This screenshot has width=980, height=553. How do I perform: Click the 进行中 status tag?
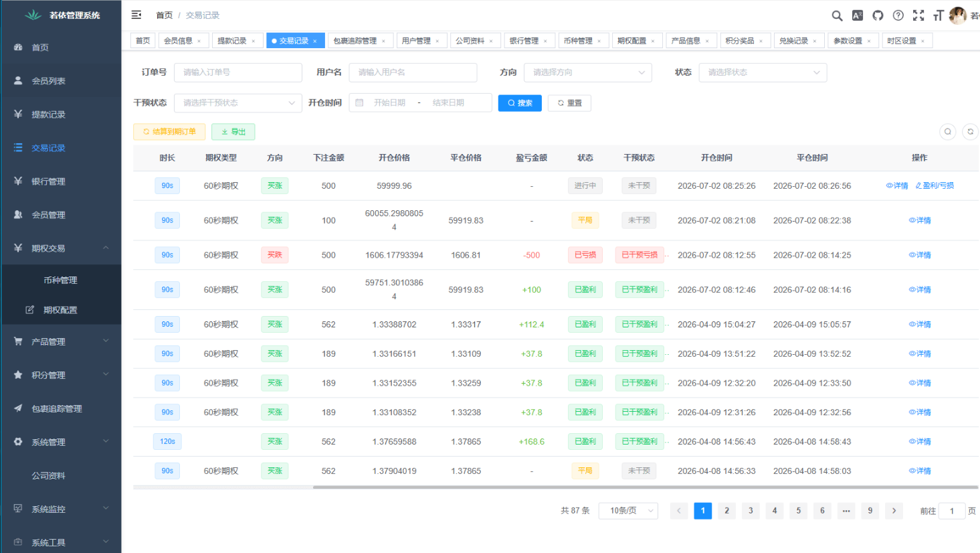585,186
